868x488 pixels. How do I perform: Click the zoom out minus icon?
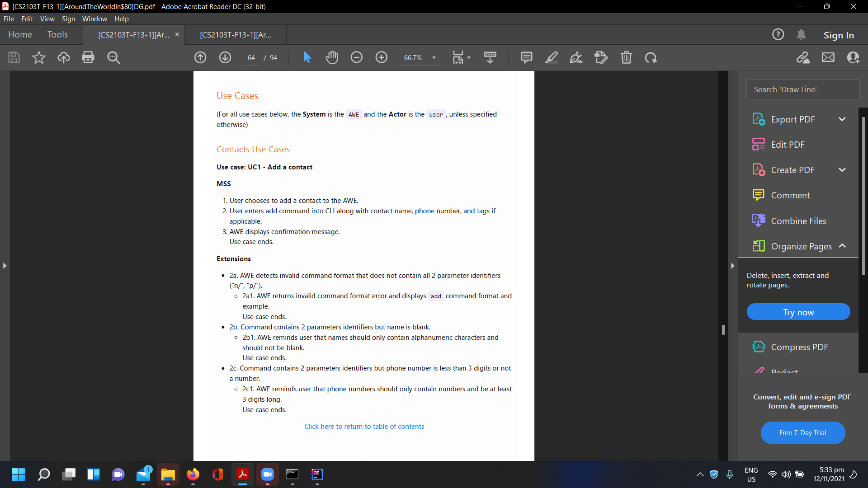pos(357,57)
